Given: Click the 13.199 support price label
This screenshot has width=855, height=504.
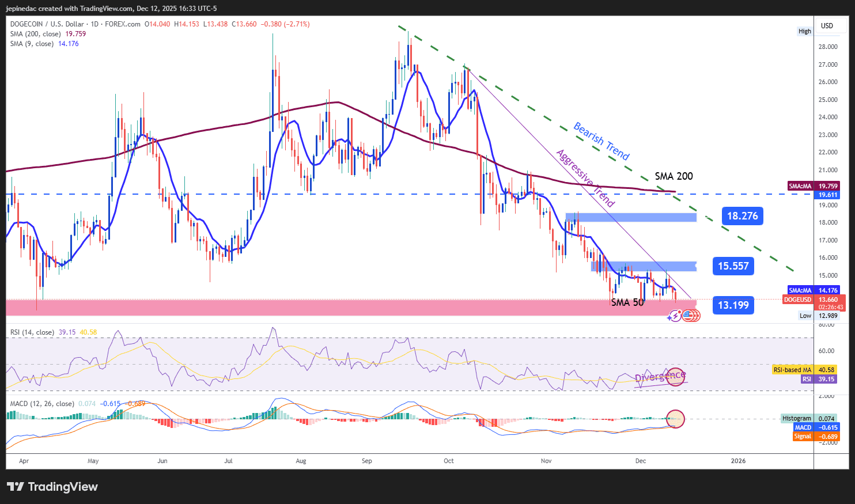Looking at the screenshot, I should click(x=733, y=305).
